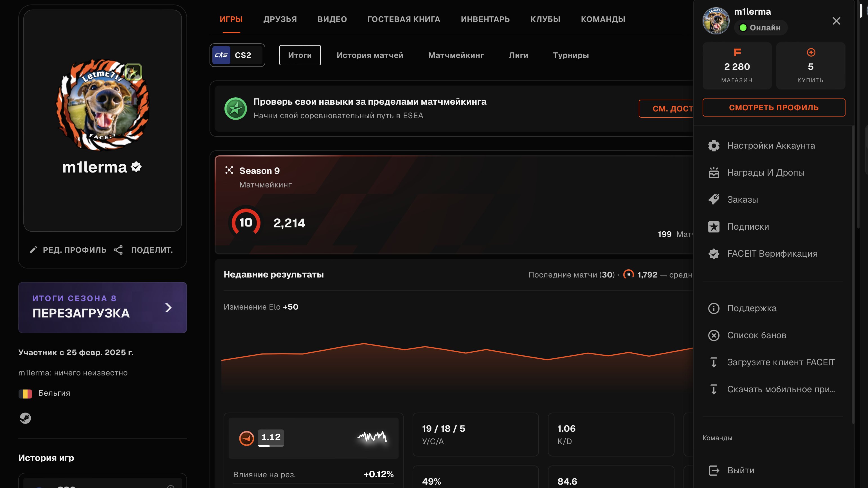Click the Список банов circle-x icon
Image resolution: width=868 pixels, height=488 pixels.
click(713, 335)
